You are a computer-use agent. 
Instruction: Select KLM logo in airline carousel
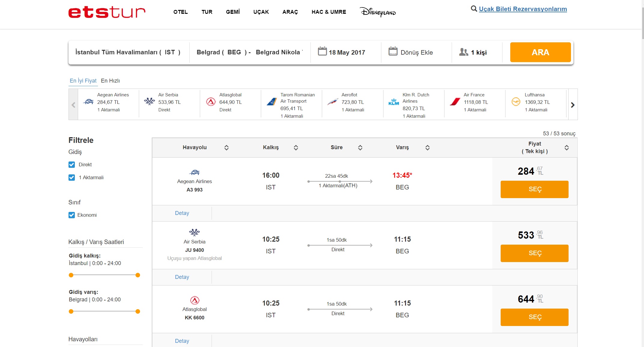tap(394, 102)
